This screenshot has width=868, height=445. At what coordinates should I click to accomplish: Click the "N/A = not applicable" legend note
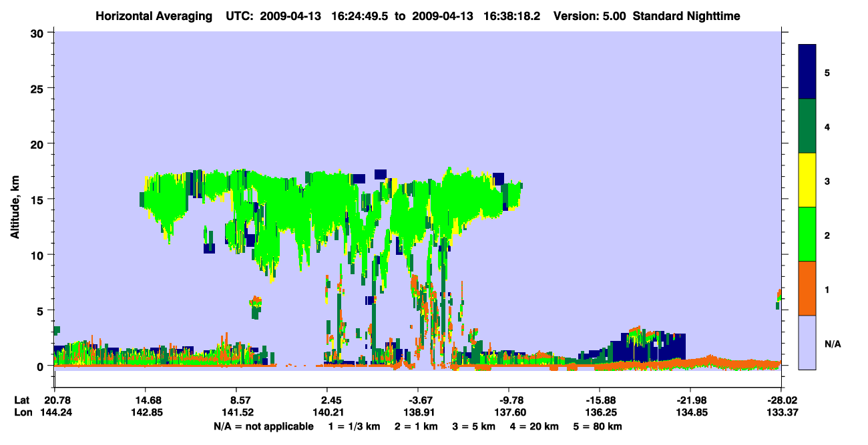tap(263, 426)
